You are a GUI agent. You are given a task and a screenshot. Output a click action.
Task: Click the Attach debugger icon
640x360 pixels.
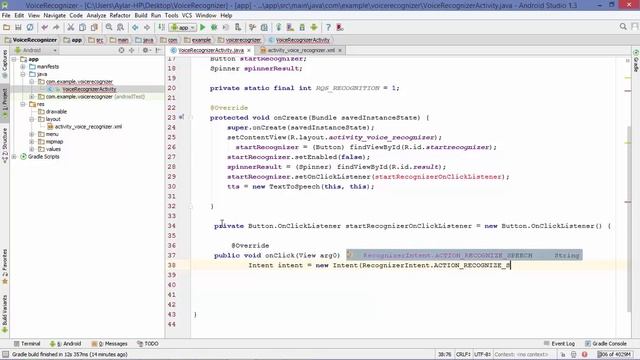click(238, 27)
